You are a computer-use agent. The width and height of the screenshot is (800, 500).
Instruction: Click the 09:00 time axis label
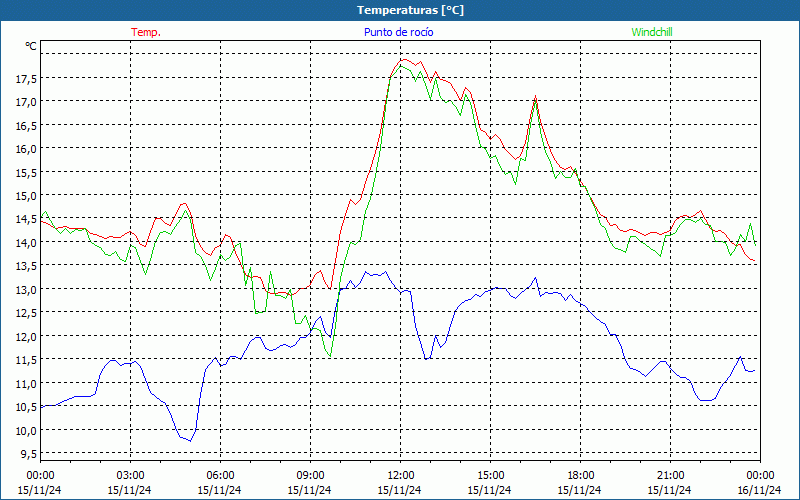(310, 476)
